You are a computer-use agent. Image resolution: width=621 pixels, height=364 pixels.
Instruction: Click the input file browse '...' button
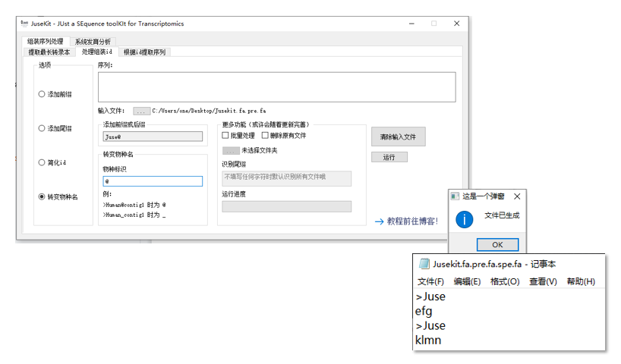(141, 111)
